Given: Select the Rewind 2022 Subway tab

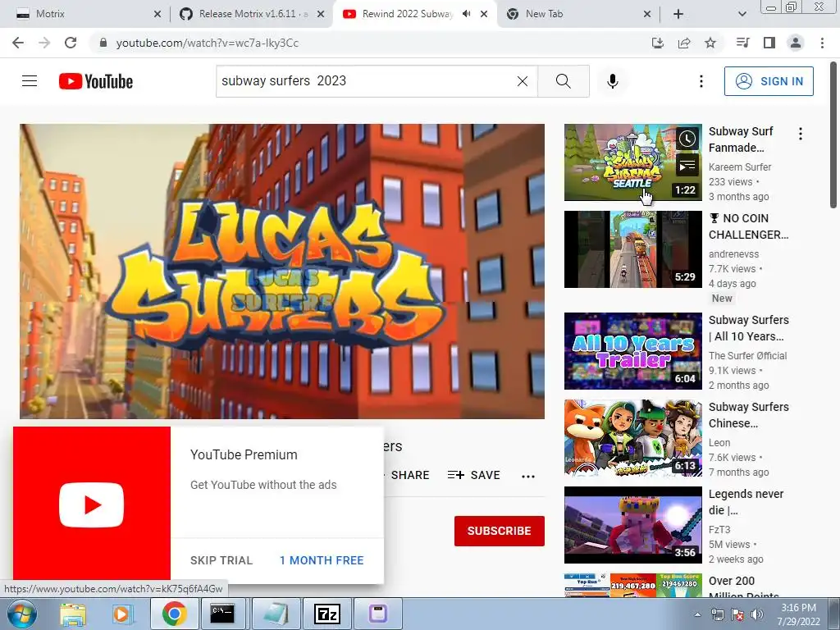Looking at the screenshot, I should 415,14.
